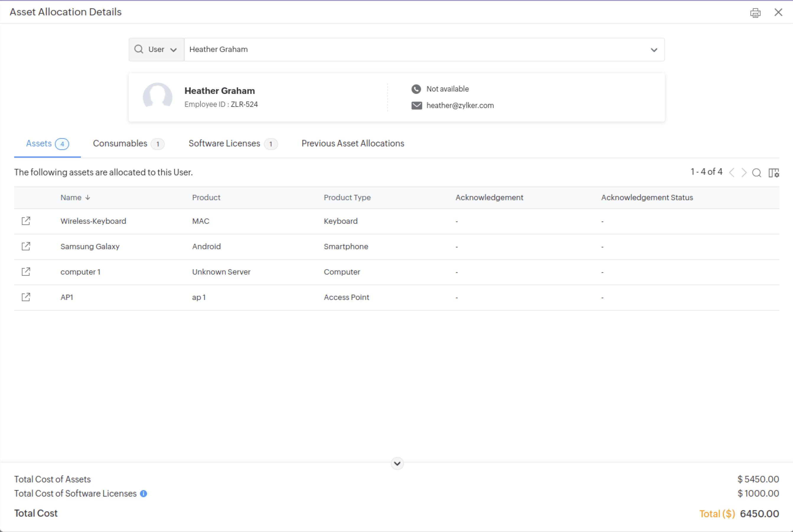
Task: Open column chooser settings icon
Action: (x=773, y=173)
